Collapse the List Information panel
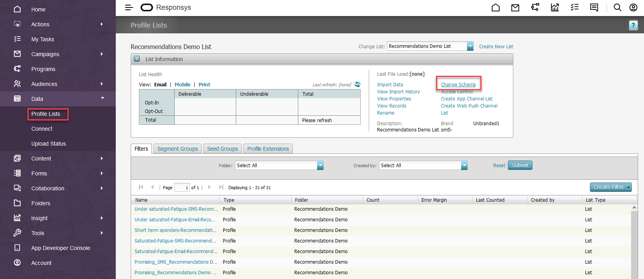 point(137,59)
